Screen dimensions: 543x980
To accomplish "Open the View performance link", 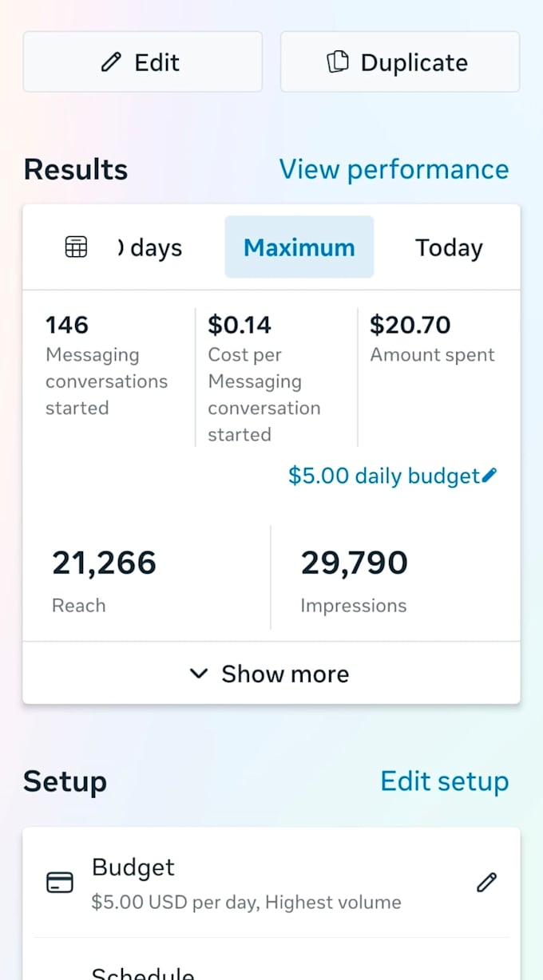I will click(394, 169).
